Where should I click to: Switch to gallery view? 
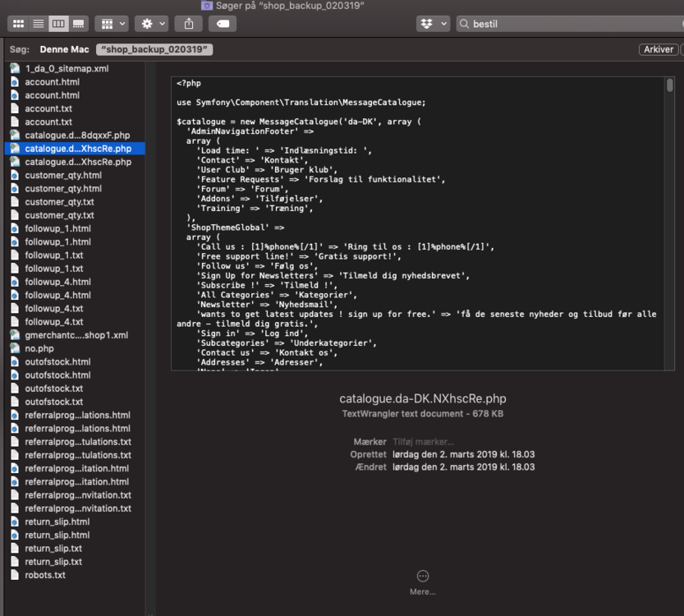point(78,24)
